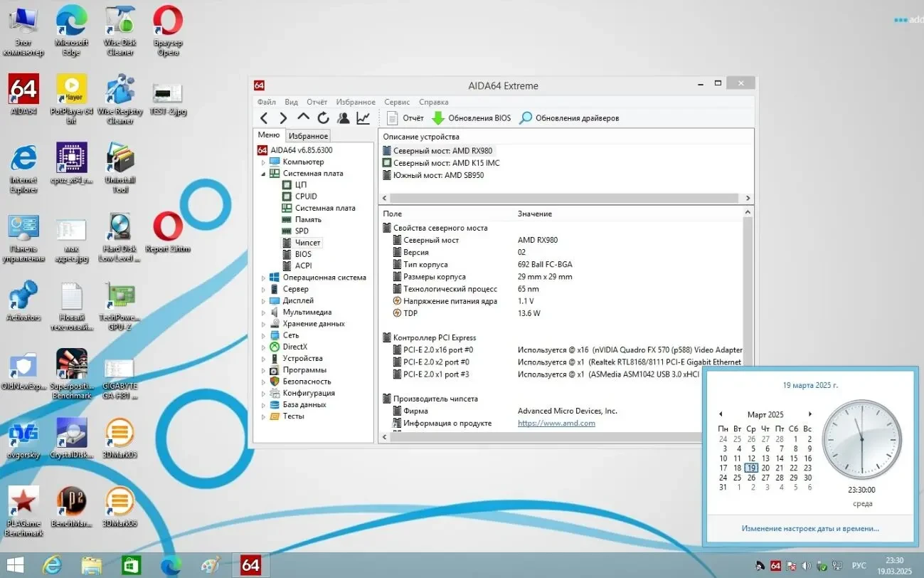Select the Браузер Opera desktop icon
Image resolution: width=924 pixels, height=578 pixels.
click(168, 31)
